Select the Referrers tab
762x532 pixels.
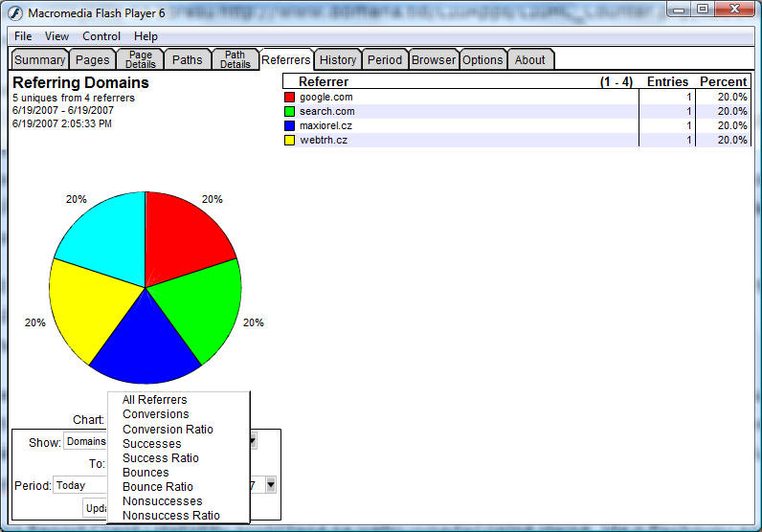point(285,59)
